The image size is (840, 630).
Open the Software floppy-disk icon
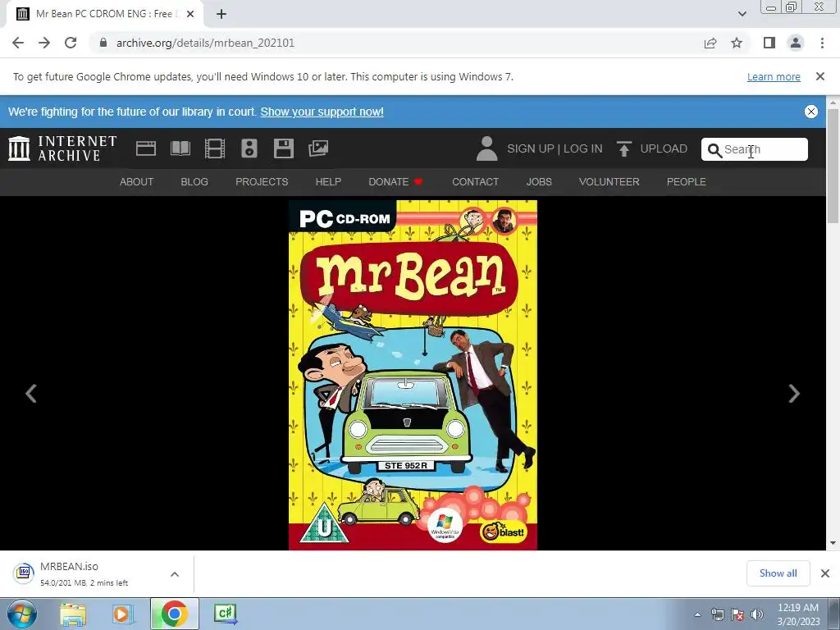click(x=283, y=148)
